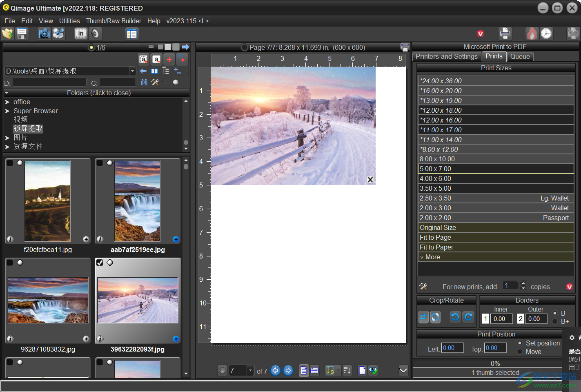Expand the 图片 folder
Screen dimensions: 581x392
point(7,138)
